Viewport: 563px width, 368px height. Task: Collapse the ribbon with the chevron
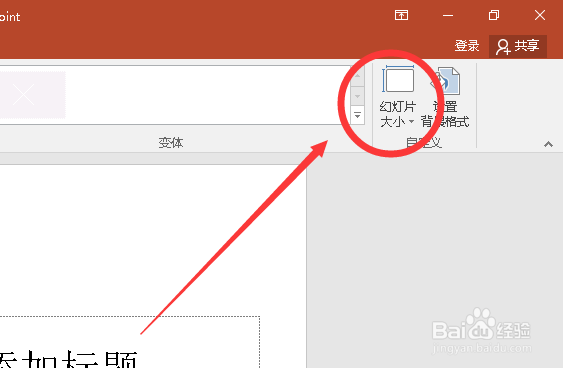(x=548, y=144)
